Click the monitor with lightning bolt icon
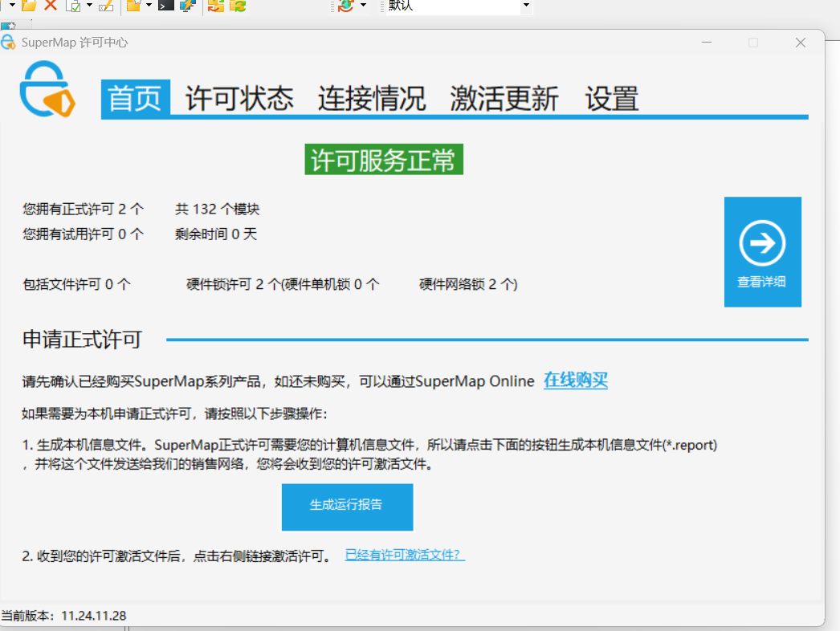 (187, 6)
